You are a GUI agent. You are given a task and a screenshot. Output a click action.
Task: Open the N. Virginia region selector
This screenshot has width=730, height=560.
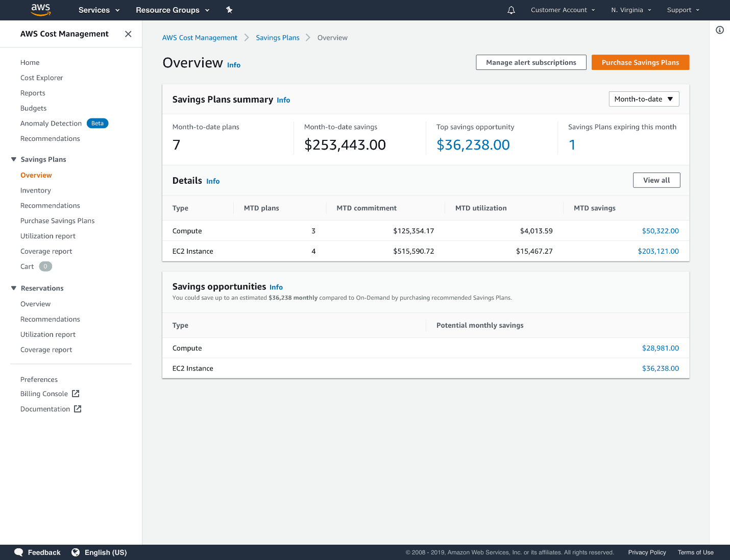click(631, 10)
